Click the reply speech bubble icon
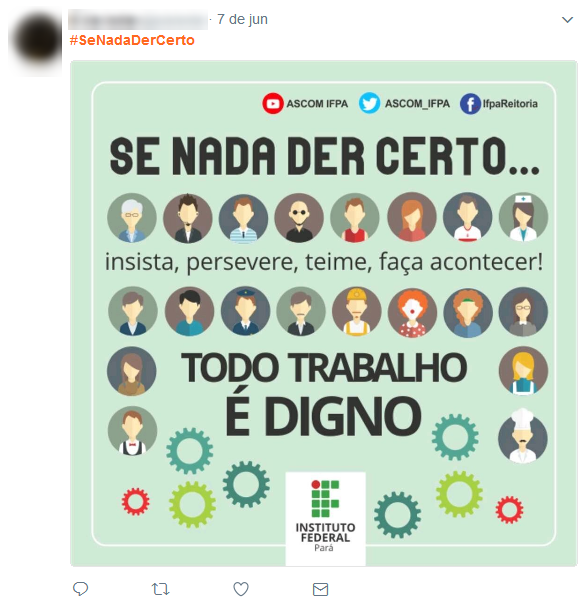 (81, 589)
